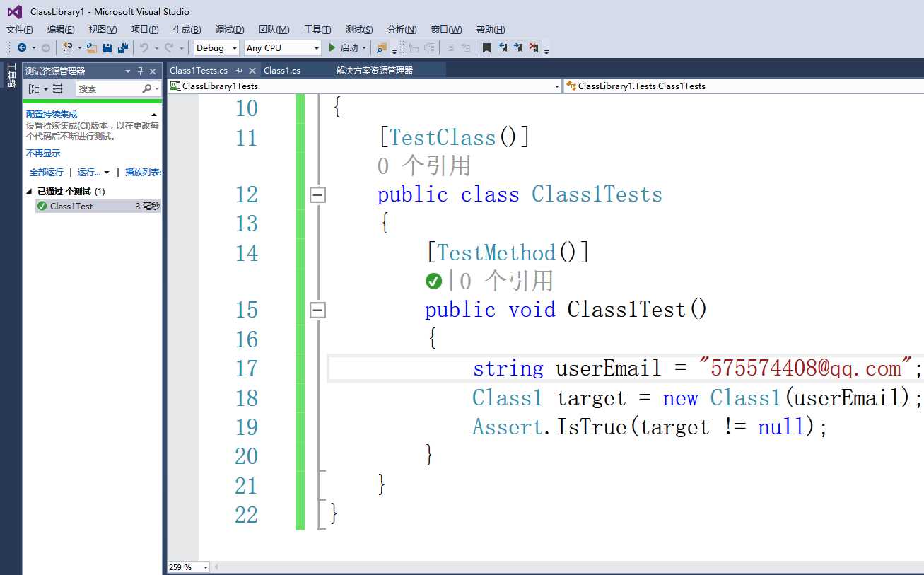
Task: Click the Navigate Backward arrow icon
Action: [x=22, y=47]
